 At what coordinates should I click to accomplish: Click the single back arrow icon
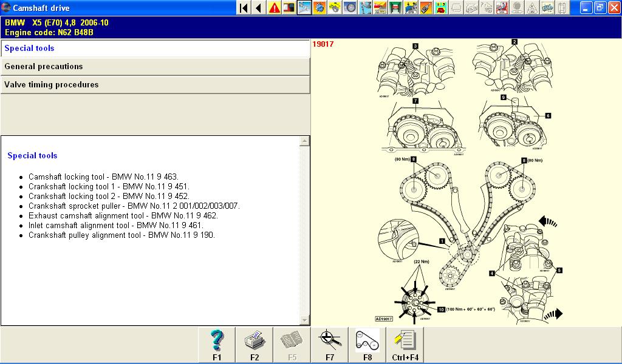coord(259,7)
